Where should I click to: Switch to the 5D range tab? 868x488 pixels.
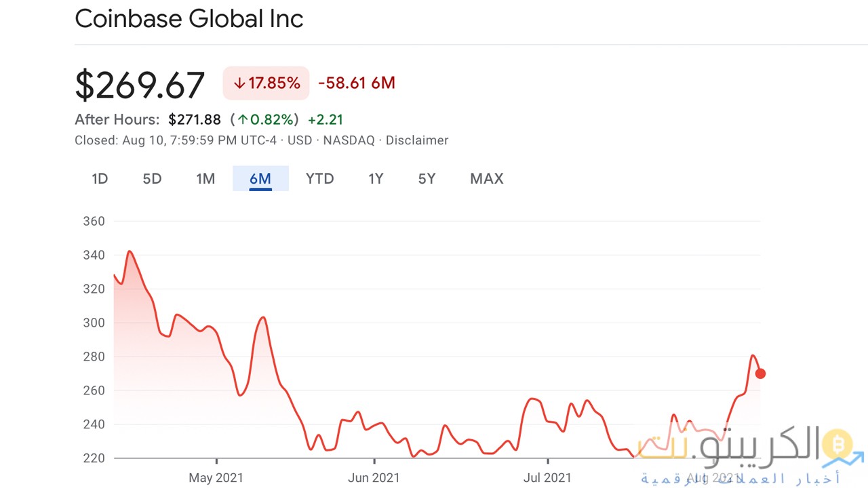click(x=152, y=179)
